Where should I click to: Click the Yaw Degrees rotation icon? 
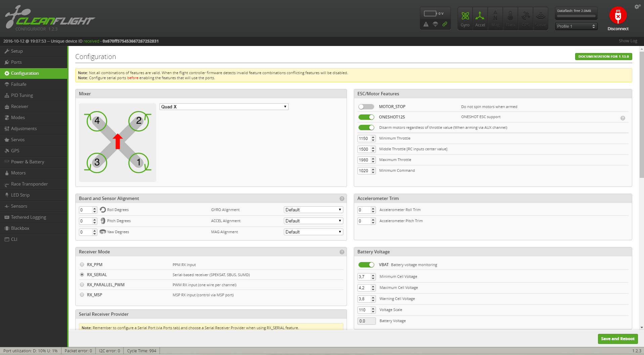click(x=103, y=232)
